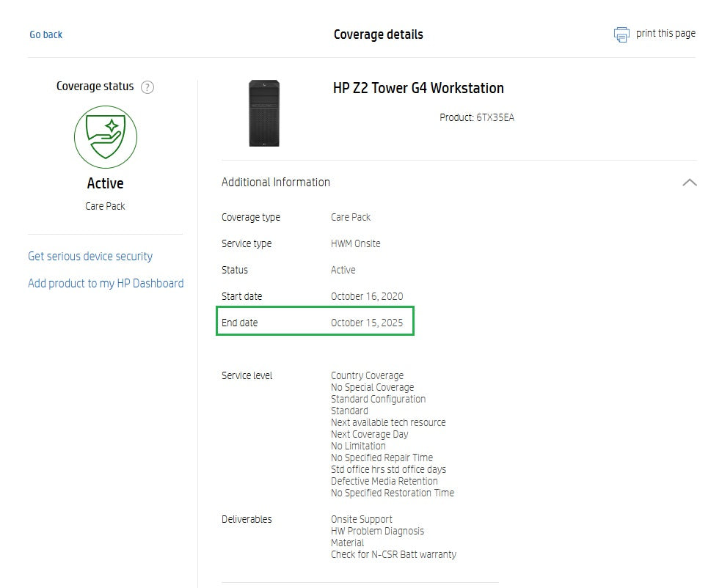Click 'Onsite Support' deliverable
The width and height of the screenshot is (722, 588).
[x=362, y=519]
